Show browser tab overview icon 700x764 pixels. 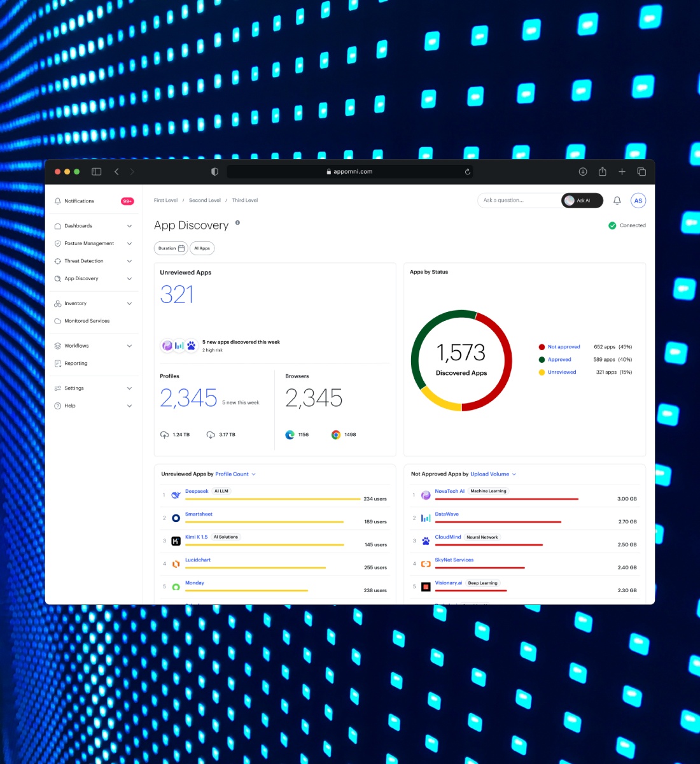click(641, 172)
